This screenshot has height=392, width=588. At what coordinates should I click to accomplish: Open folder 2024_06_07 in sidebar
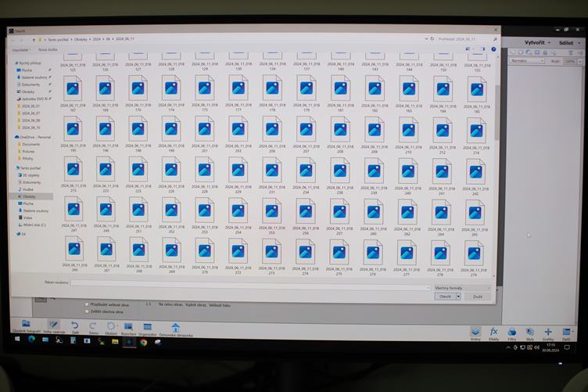(30, 113)
